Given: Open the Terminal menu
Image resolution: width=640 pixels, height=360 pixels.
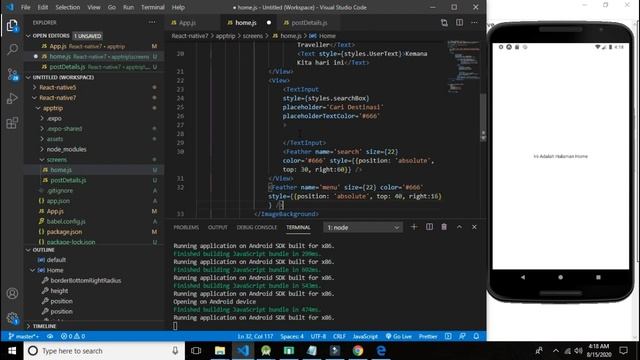Looking at the screenshot, I should tap(153, 7).
